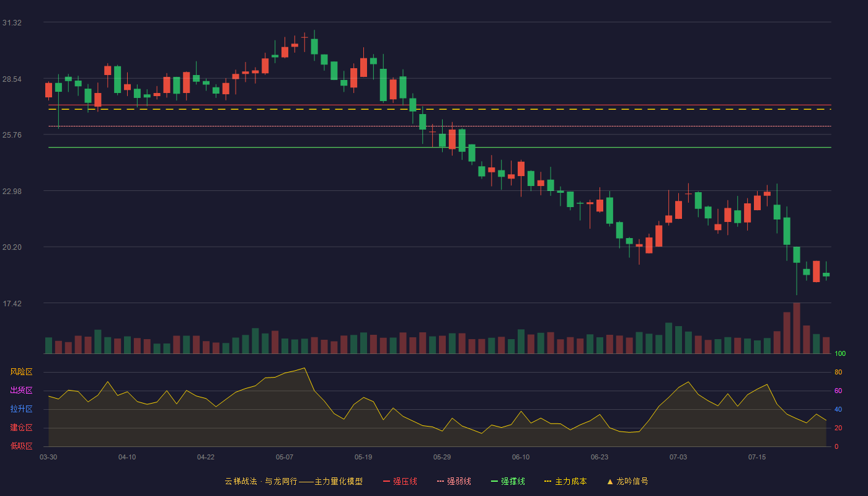Click the 出货区 zone label
The height and width of the screenshot is (496, 868).
pyautogui.click(x=21, y=390)
